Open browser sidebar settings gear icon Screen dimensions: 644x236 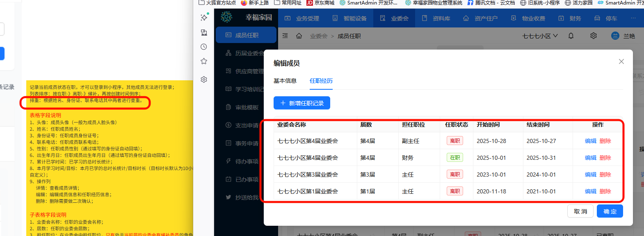pos(204,79)
